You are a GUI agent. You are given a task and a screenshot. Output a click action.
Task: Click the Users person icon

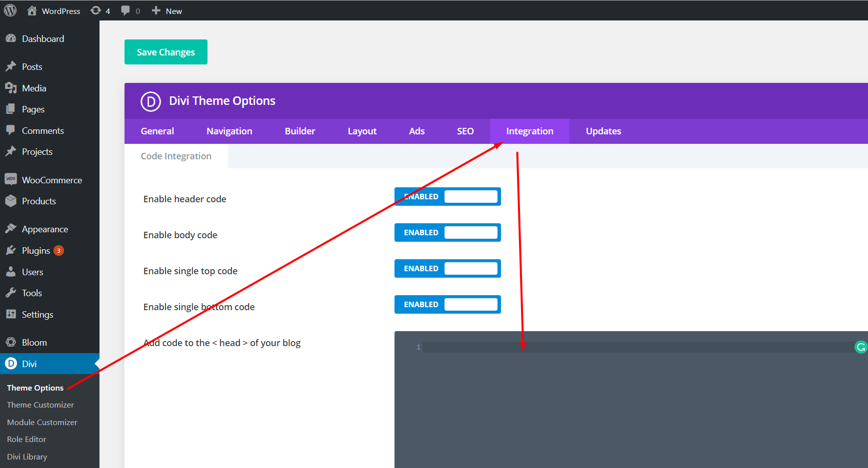click(x=10, y=272)
